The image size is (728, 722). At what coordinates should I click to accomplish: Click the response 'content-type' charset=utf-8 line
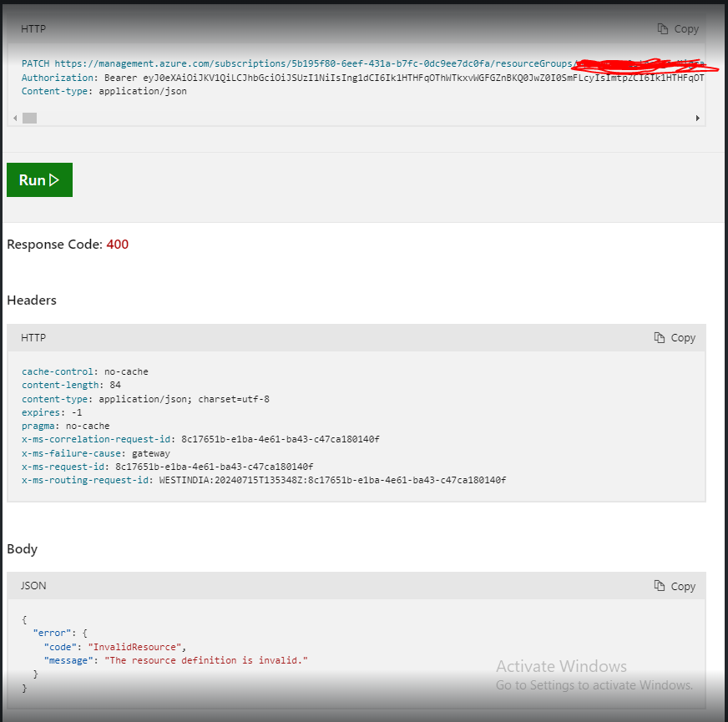coord(145,399)
